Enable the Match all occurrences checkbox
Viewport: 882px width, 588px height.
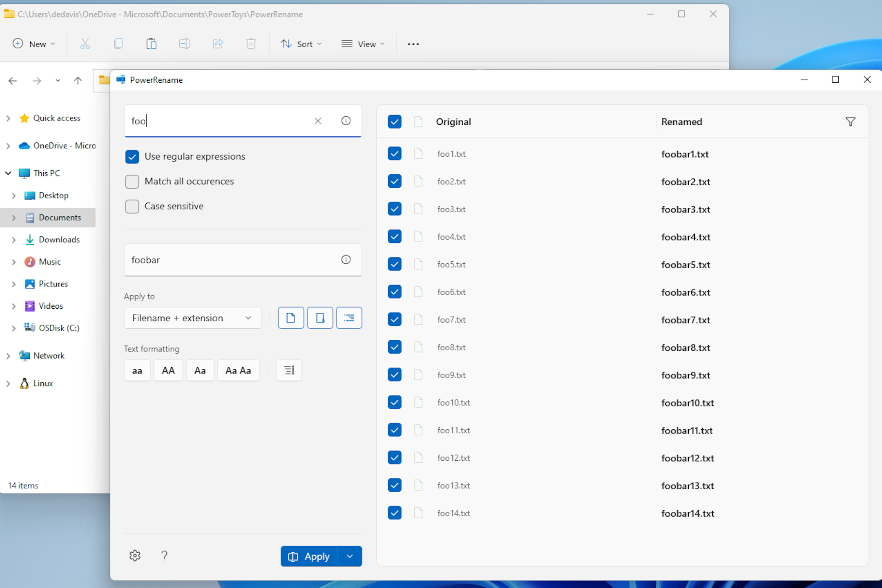coord(132,181)
